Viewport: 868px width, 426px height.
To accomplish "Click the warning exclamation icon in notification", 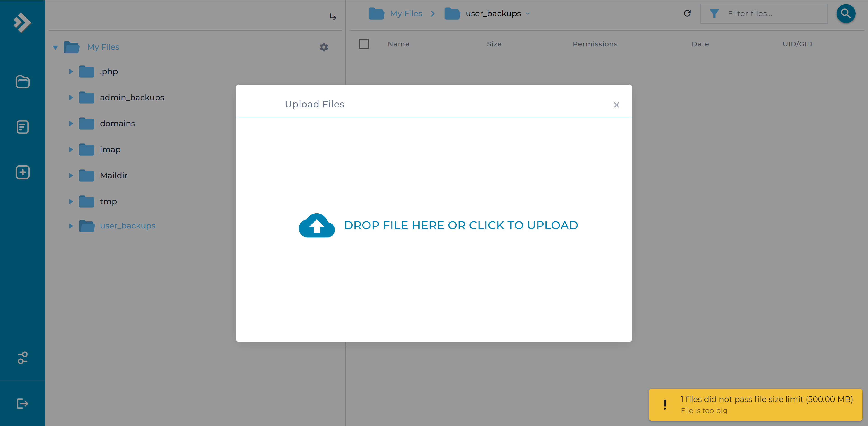I will click(665, 405).
